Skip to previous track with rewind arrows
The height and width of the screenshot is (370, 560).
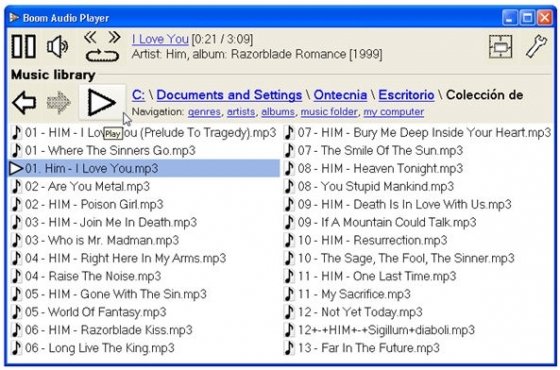pos(91,37)
